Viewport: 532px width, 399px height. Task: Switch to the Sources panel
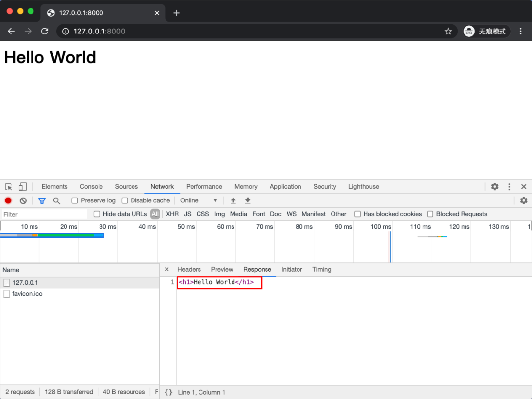[x=126, y=187]
